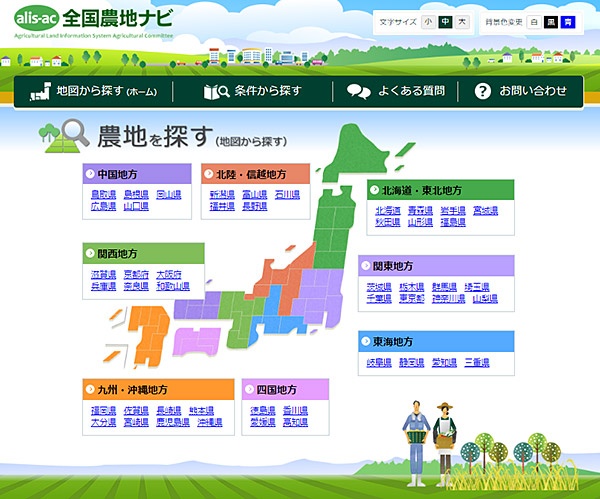Select the 中国地方 region header
The image size is (600, 499).
pyautogui.click(x=137, y=174)
